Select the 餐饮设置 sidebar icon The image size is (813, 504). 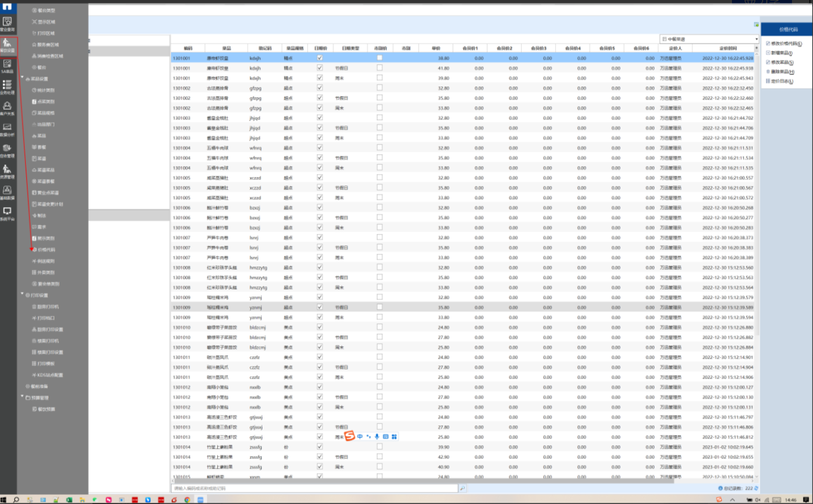pyautogui.click(x=8, y=44)
